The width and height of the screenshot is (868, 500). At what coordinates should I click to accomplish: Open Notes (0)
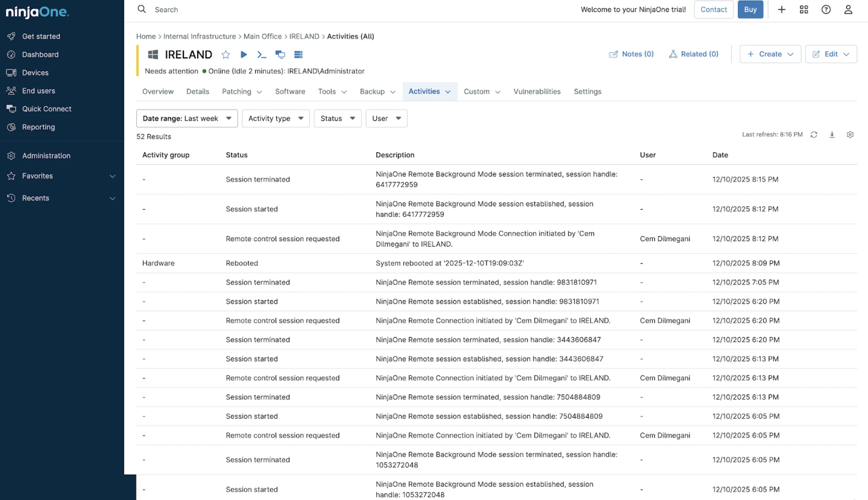click(631, 54)
